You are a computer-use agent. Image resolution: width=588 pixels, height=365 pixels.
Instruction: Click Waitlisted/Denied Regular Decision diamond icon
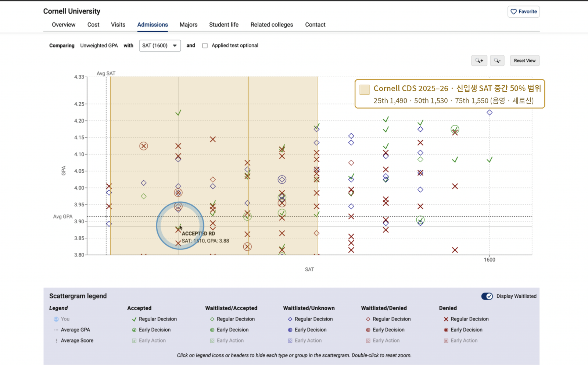(368, 319)
